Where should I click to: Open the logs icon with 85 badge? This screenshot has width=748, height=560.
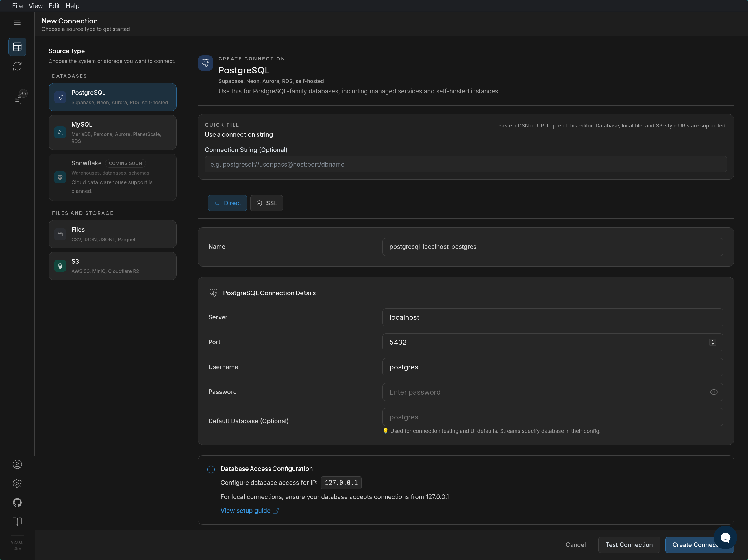[17, 99]
